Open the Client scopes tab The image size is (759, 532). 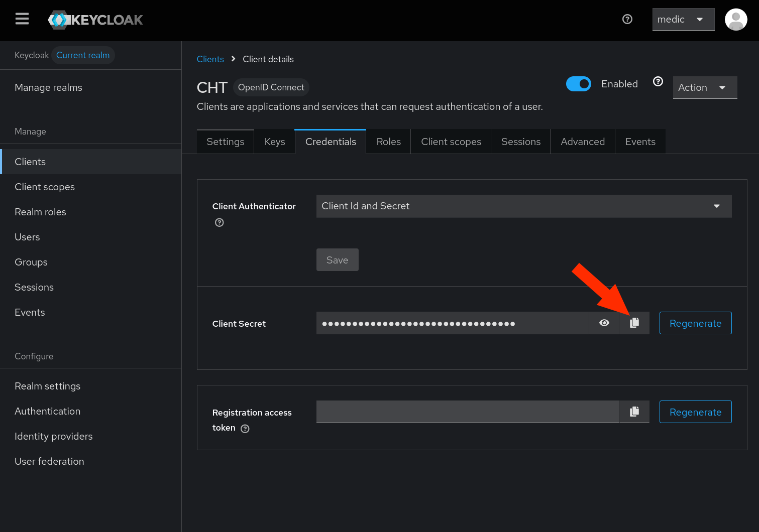tap(451, 142)
